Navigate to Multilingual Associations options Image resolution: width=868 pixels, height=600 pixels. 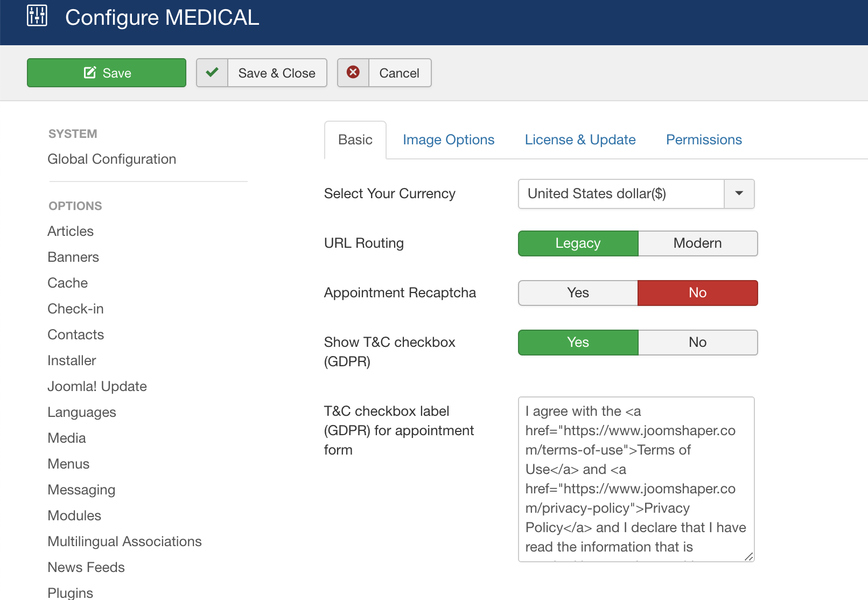point(124,542)
